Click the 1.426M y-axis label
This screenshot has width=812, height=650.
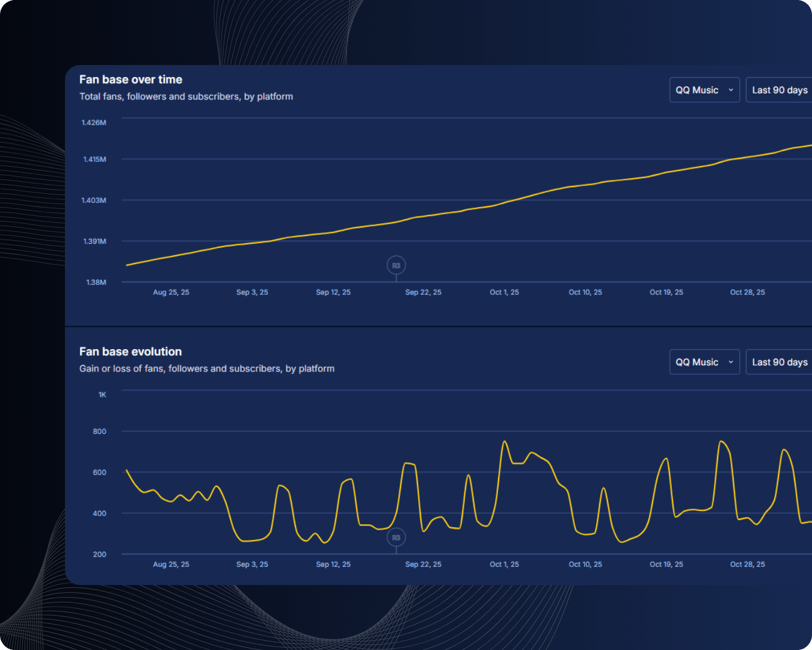click(93, 122)
